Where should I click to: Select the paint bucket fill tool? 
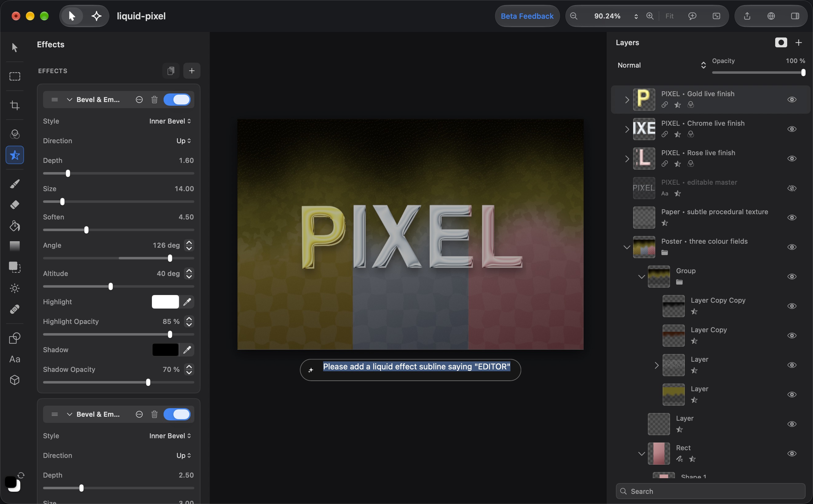pos(15,226)
